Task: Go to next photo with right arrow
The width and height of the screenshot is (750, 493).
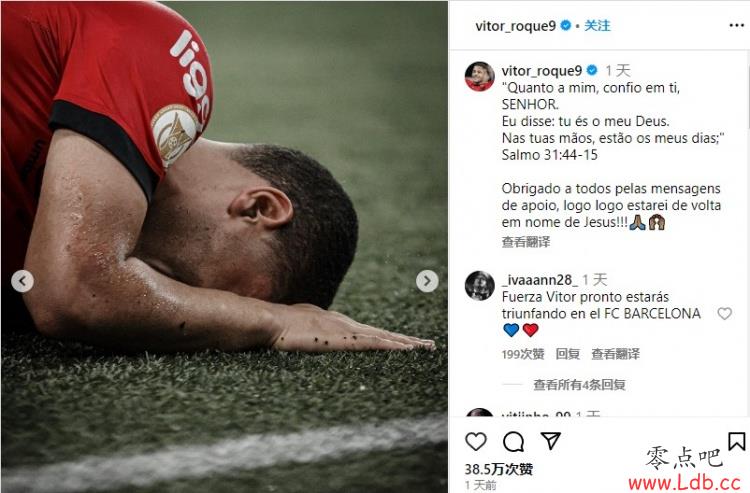Action: pyautogui.click(x=427, y=281)
